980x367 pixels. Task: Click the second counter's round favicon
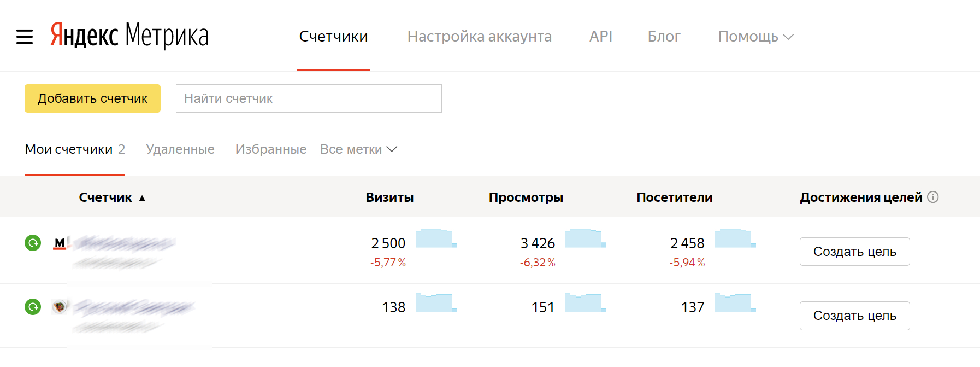pos(60,307)
